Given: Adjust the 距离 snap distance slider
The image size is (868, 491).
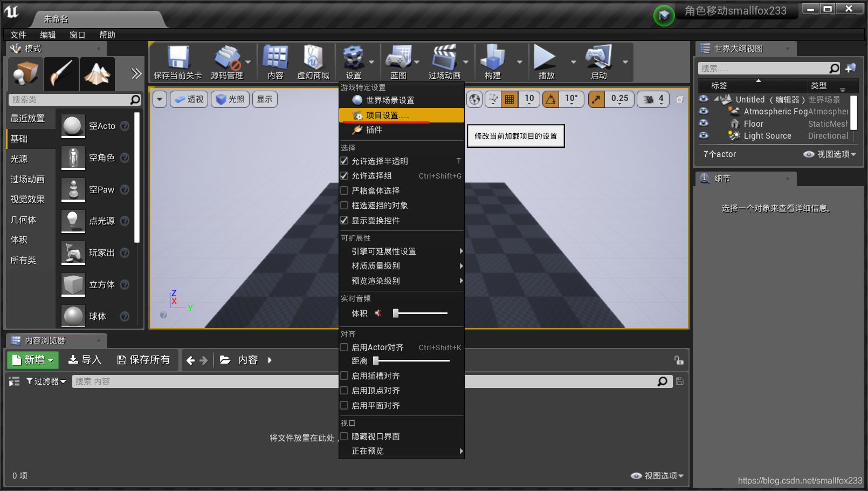Looking at the screenshot, I should coord(411,360).
